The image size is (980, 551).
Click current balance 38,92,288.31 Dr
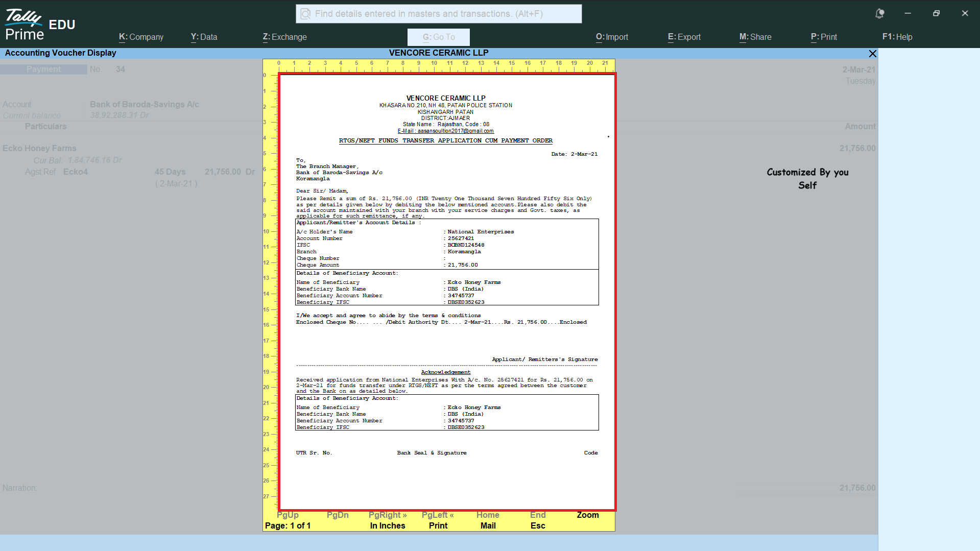point(119,115)
